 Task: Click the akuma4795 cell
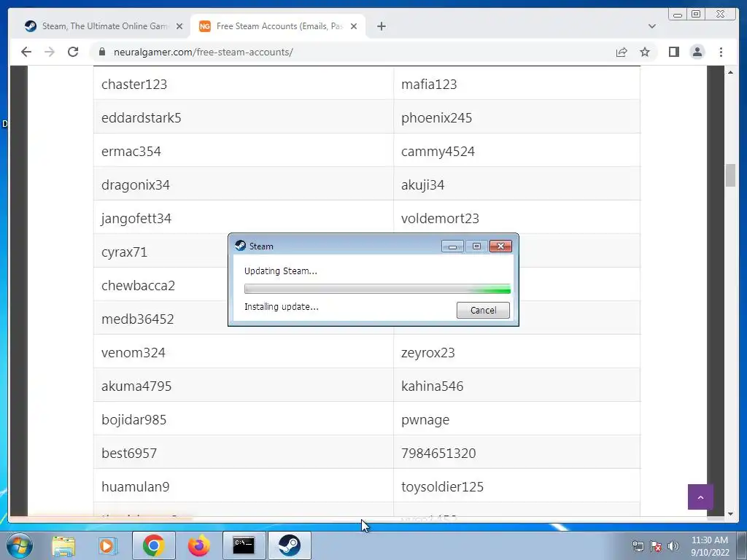[244, 385]
